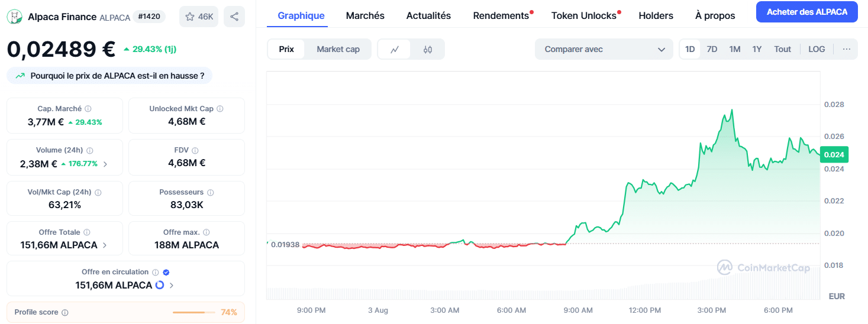The width and height of the screenshot is (868, 324).
Task: Click the 0,02489 € price value
Action: click(x=61, y=49)
